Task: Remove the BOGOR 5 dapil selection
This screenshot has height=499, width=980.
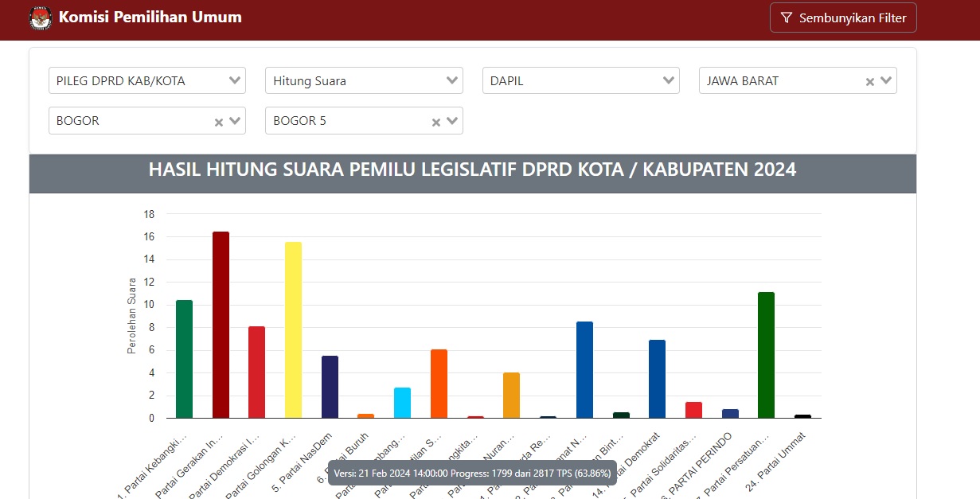Action: click(436, 122)
